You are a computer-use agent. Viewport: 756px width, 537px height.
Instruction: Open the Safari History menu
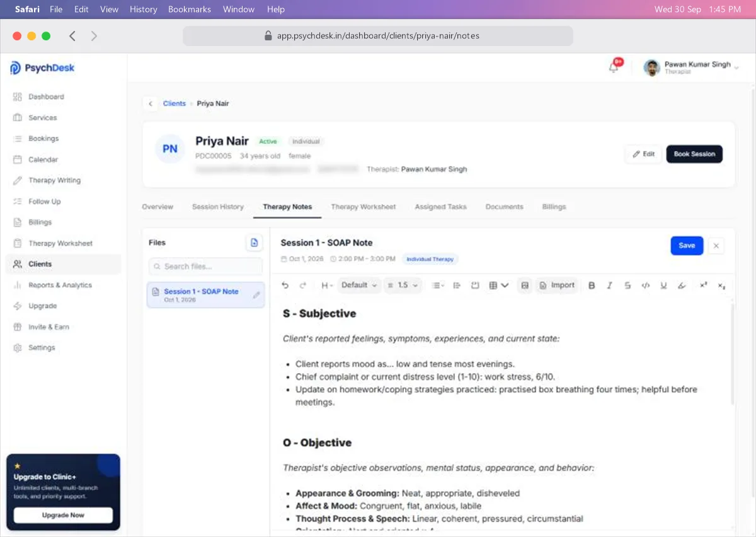pyautogui.click(x=144, y=9)
